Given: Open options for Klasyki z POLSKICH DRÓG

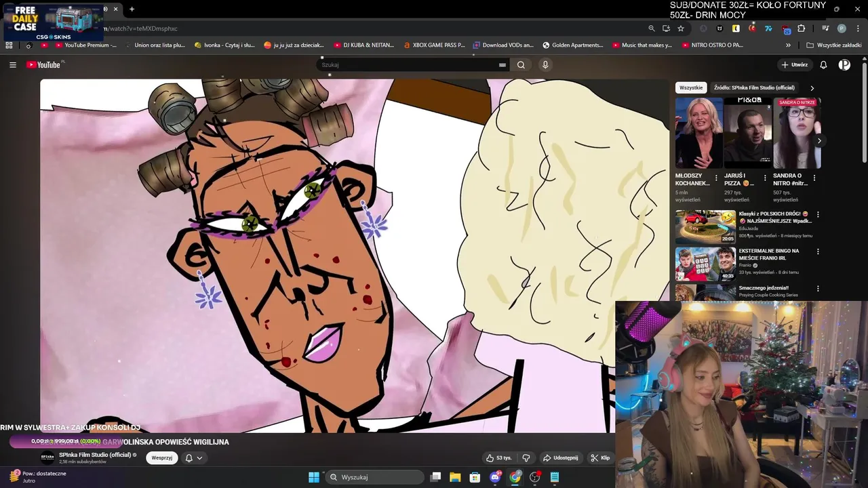Looking at the screenshot, I should click(818, 214).
